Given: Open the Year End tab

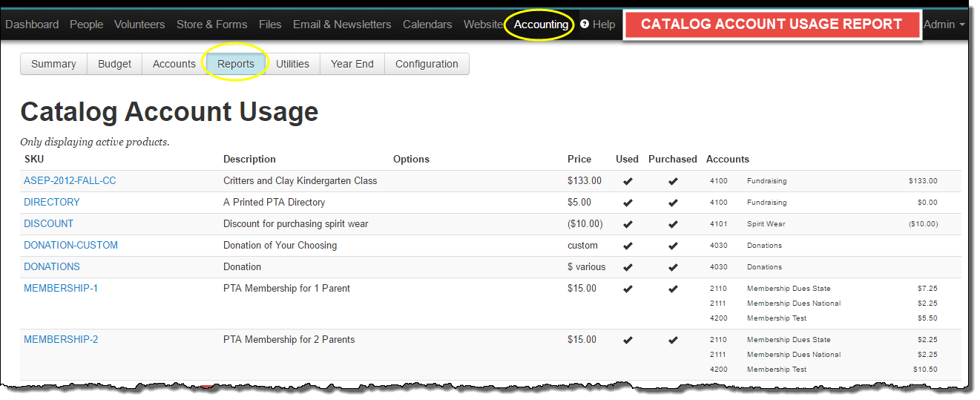Looking at the screenshot, I should 352,64.
